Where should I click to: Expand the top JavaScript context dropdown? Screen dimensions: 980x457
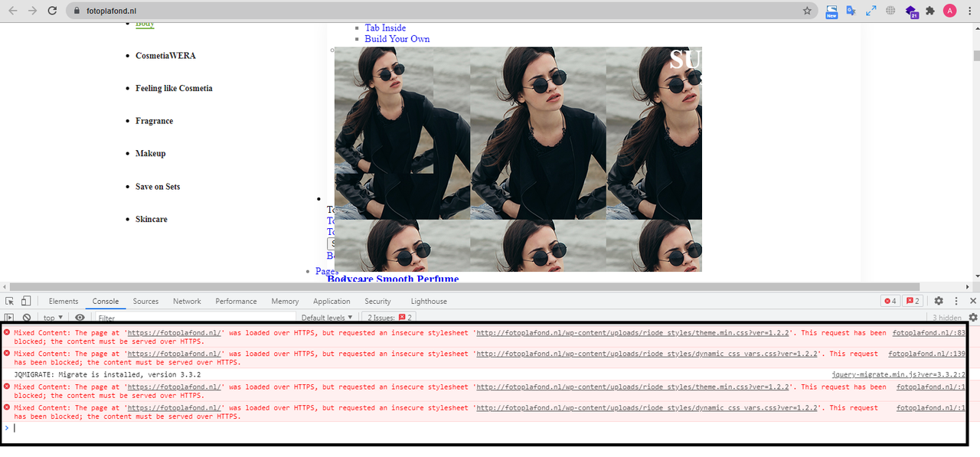53,318
